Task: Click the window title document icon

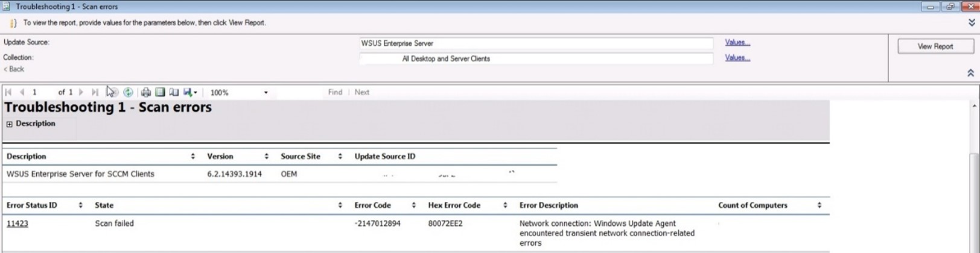Action: click(x=6, y=6)
